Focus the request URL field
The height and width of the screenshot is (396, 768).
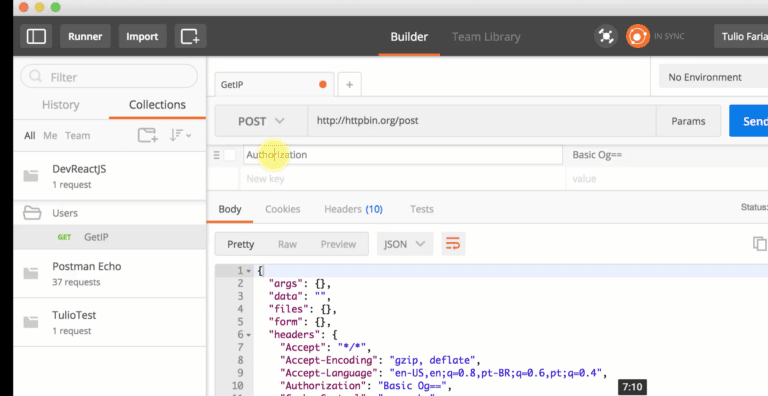click(481, 121)
